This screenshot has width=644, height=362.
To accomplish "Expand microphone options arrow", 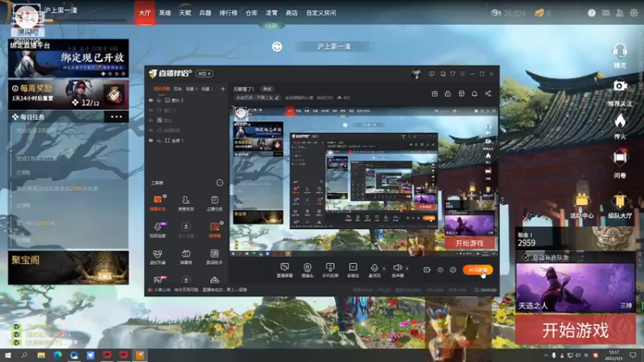I will click(x=384, y=269).
